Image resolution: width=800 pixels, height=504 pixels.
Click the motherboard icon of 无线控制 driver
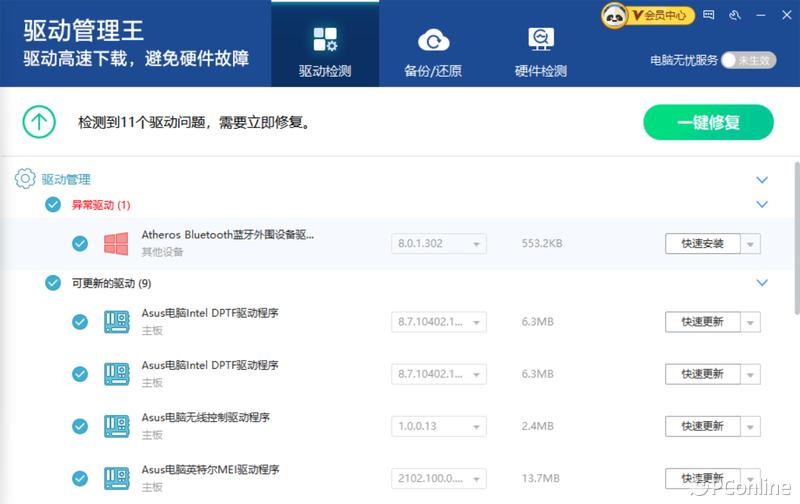click(x=116, y=426)
